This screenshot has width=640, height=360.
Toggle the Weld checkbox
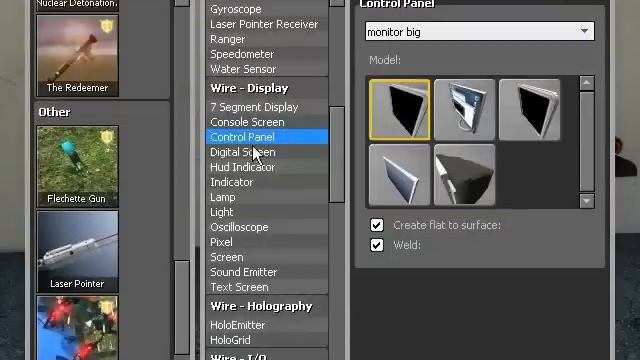coord(377,245)
